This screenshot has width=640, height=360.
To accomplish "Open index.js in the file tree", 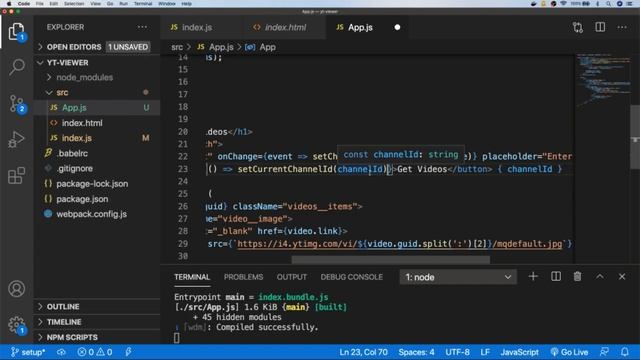I will click(96, 138).
